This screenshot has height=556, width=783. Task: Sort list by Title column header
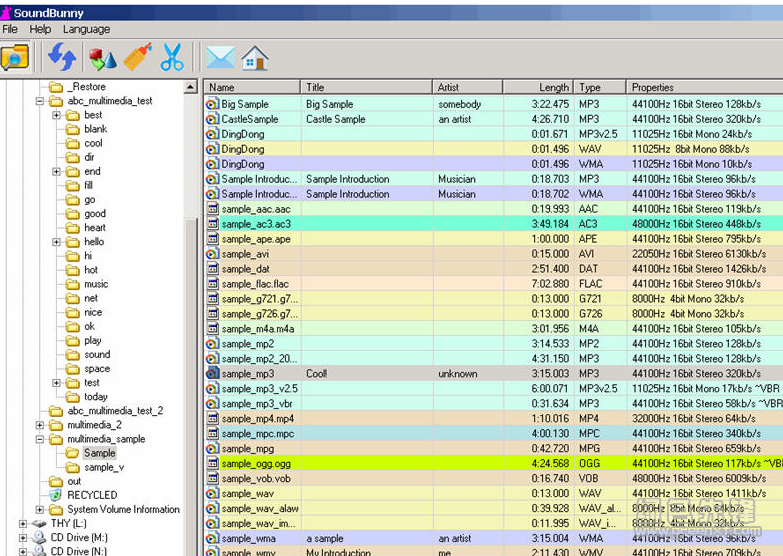click(366, 87)
